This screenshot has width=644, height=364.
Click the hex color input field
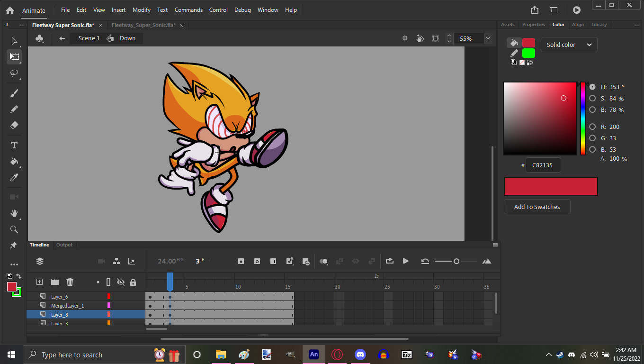point(543,165)
